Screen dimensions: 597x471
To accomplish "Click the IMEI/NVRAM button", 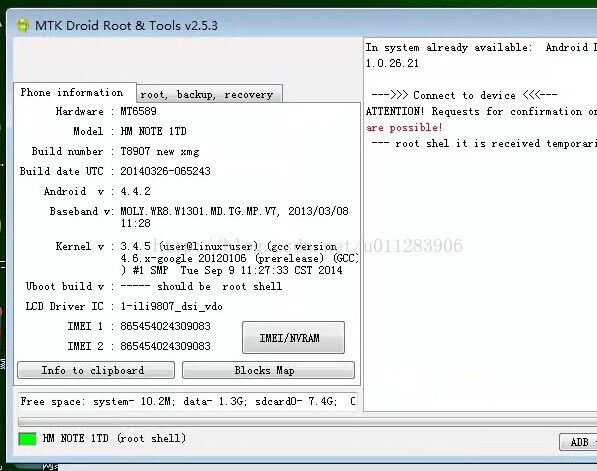I will click(293, 337).
